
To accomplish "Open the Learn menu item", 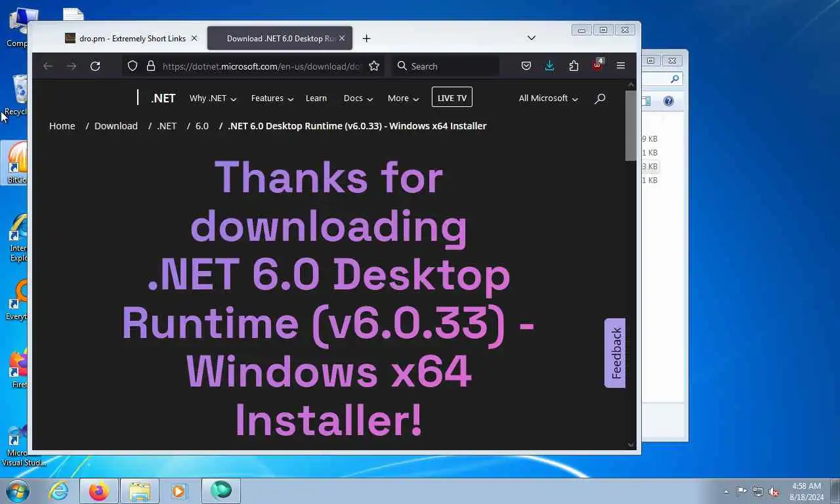I will click(x=316, y=98).
